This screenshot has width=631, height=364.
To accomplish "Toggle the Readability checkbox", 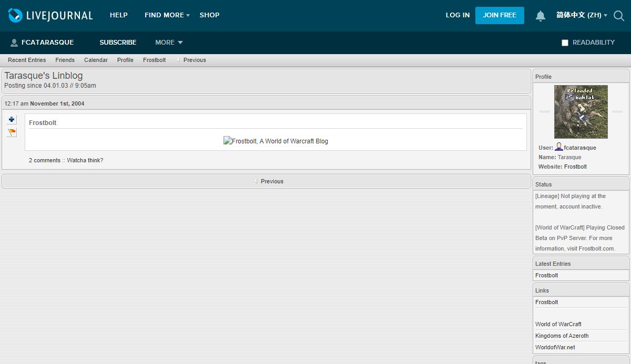I will (x=565, y=43).
